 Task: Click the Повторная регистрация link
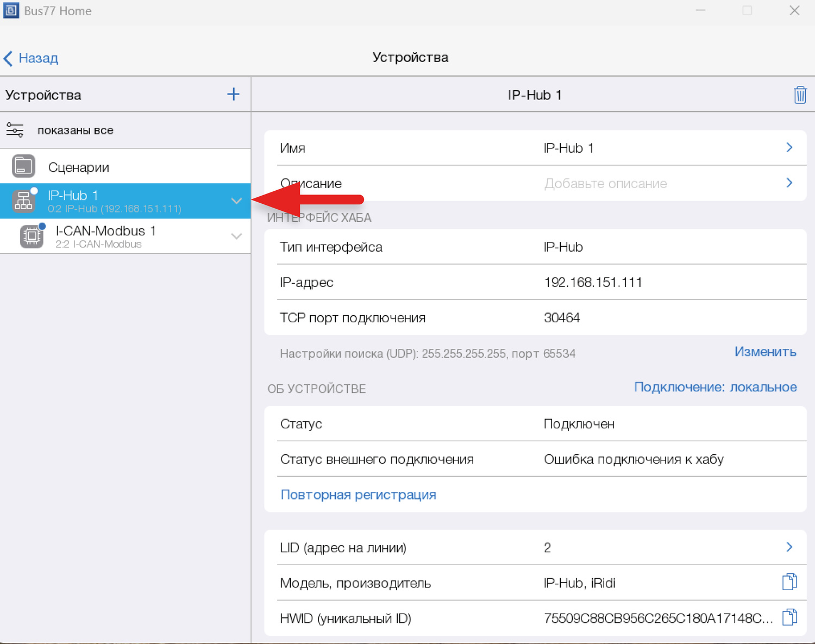[x=358, y=495]
